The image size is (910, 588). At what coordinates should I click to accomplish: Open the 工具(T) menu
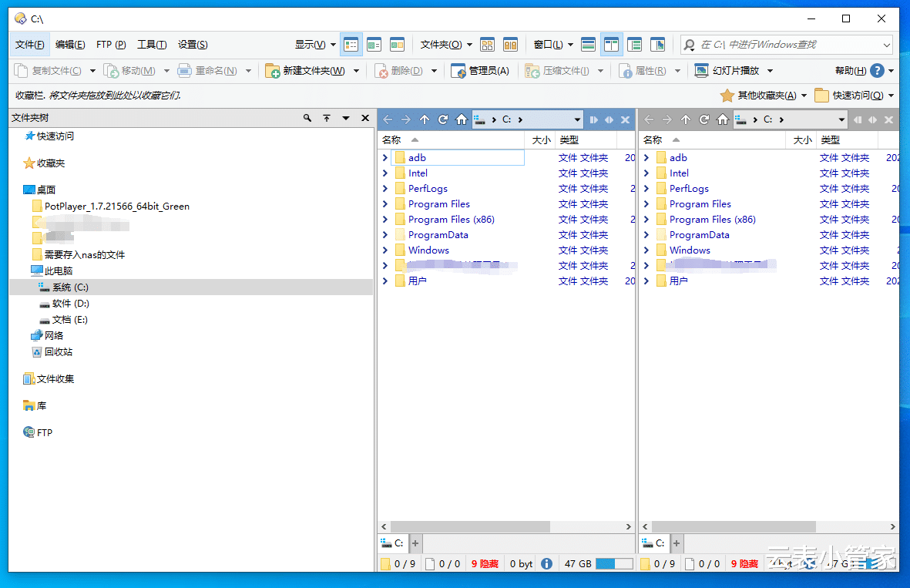pos(152,45)
